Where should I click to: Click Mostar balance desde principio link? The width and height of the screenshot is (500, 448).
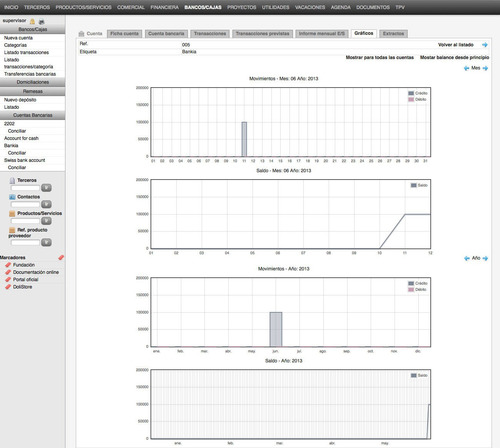click(454, 57)
